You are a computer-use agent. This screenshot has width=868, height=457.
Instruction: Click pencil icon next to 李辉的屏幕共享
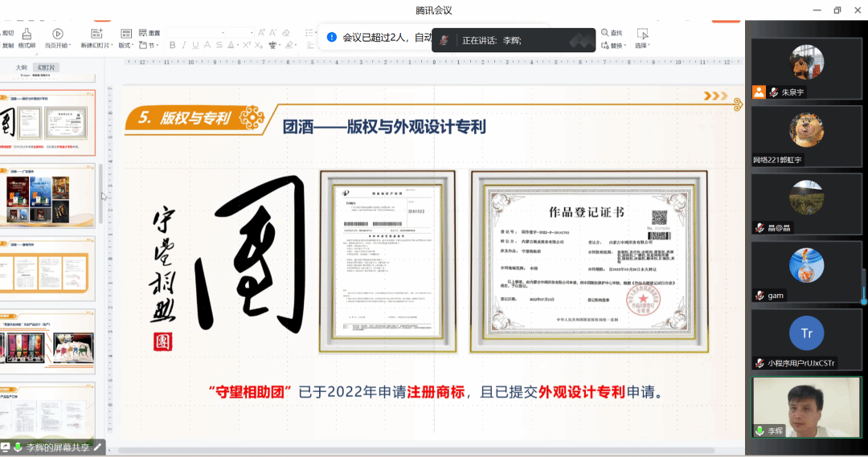coord(98,447)
